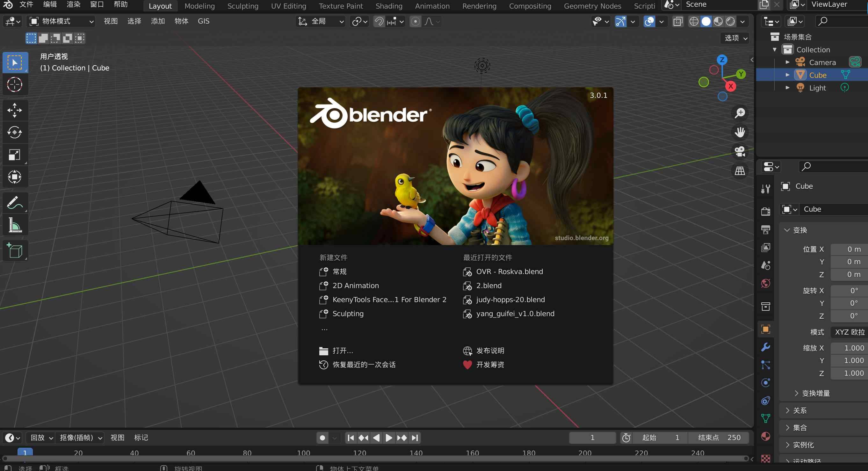
Task: Enable rendered viewport shading mode
Action: 730,21
